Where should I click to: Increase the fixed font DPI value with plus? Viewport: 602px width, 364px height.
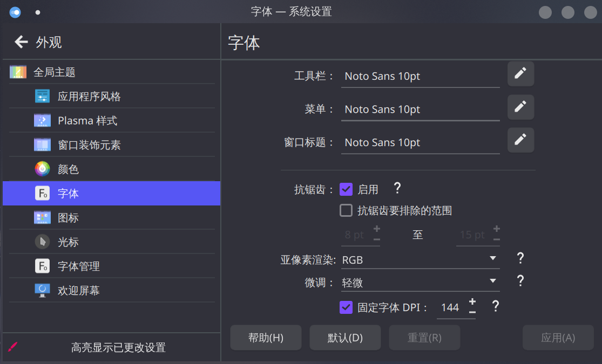click(472, 301)
